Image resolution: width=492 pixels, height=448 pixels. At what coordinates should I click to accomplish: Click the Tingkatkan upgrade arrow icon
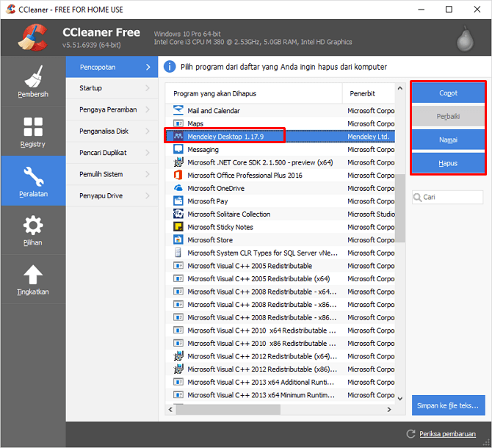[33, 275]
